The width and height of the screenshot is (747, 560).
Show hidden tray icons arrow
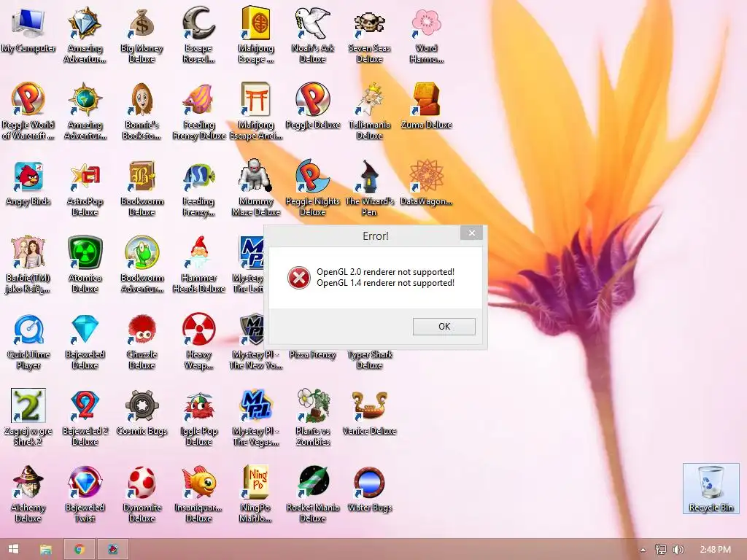[643, 550]
